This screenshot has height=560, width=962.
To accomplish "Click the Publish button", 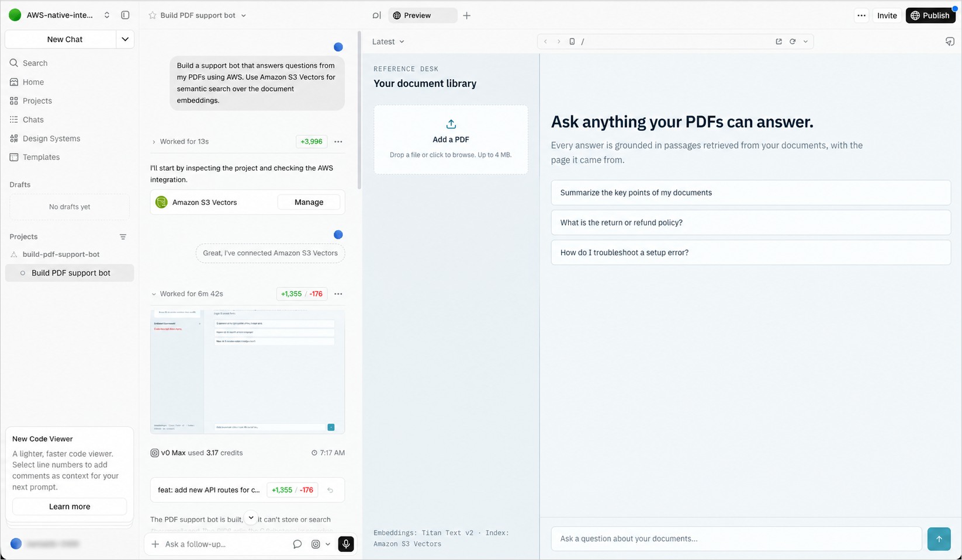I will point(930,16).
